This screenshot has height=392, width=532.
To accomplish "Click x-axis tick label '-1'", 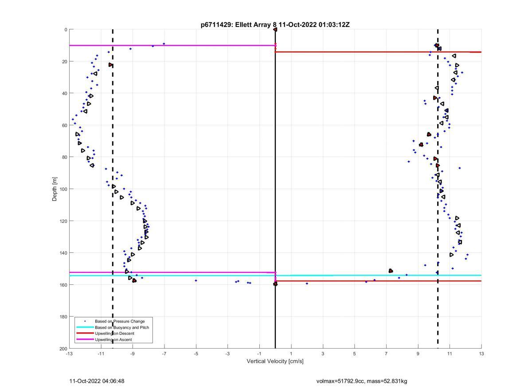I will click(x=259, y=353).
